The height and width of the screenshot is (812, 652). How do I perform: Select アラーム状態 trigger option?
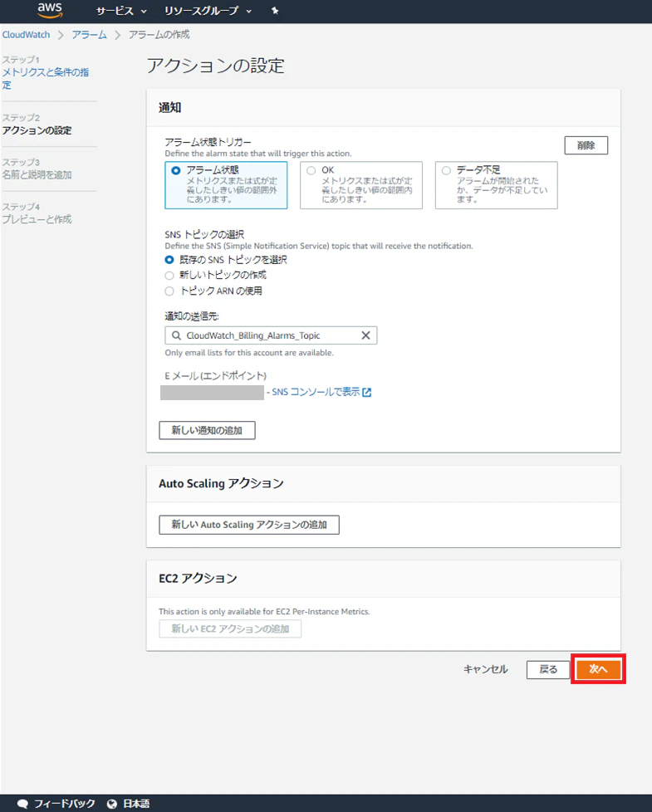click(226, 185)
